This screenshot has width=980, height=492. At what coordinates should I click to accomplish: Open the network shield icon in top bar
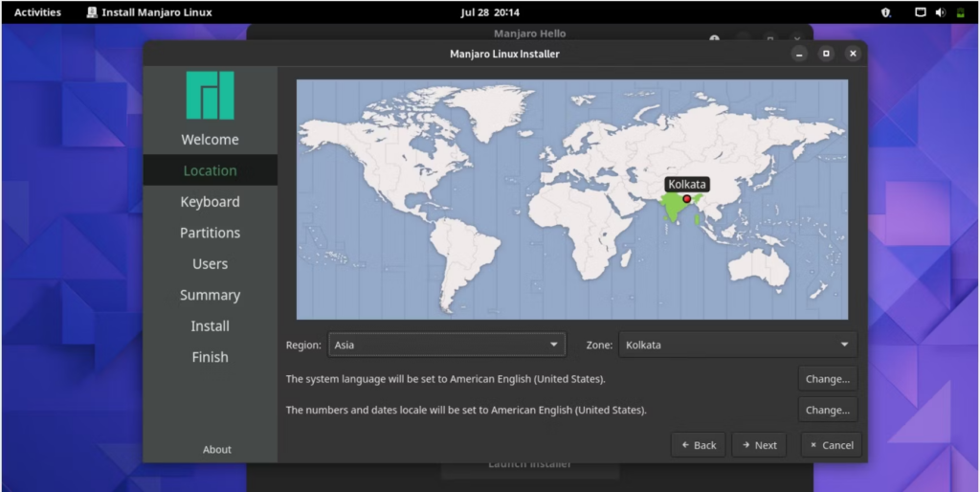[x=885, y=12]
